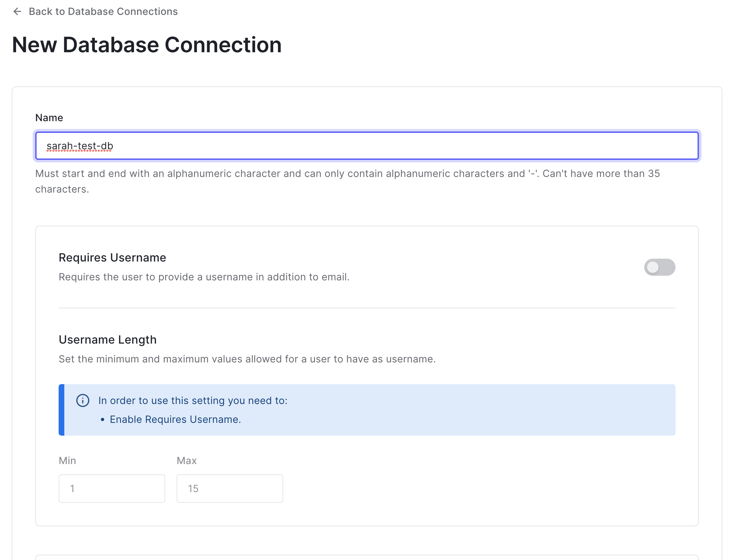Focus the Name input field

click(x=367, y=146)
